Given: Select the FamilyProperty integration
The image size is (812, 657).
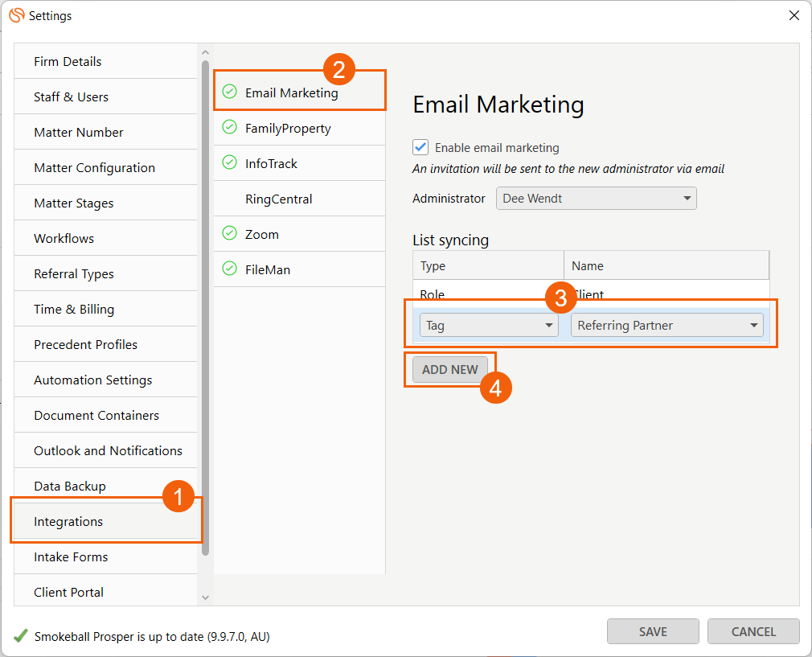Looking at the screenshot, I should (x=299, y=128).
